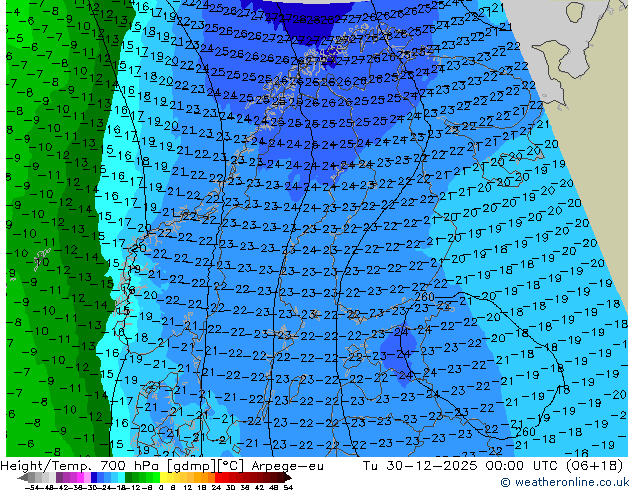Open the weatheronline.co.uk link
The image size is (634, 490).
pyautogui.click(x=565, y=482)
